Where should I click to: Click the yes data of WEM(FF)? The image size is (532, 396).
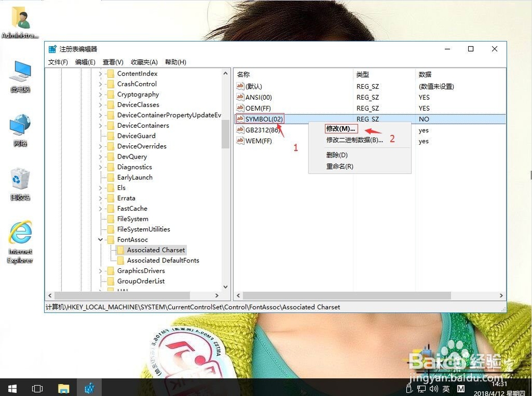(423, 141)
